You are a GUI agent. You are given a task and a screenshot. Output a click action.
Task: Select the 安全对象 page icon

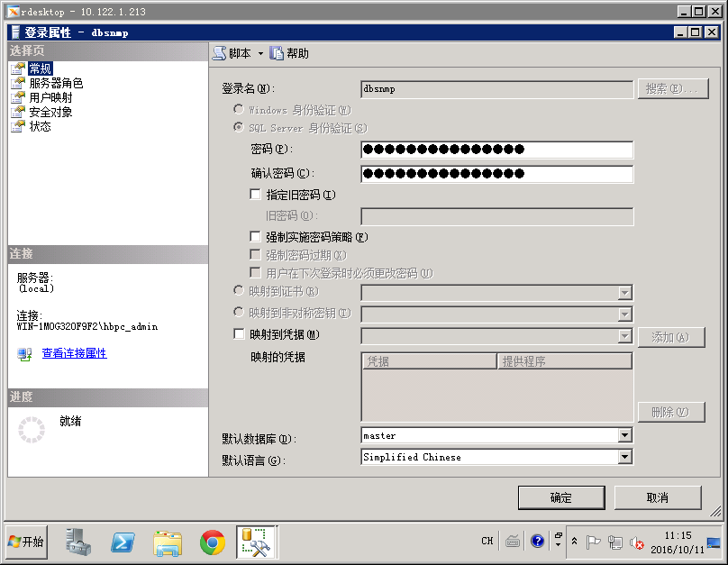(18, 112)
